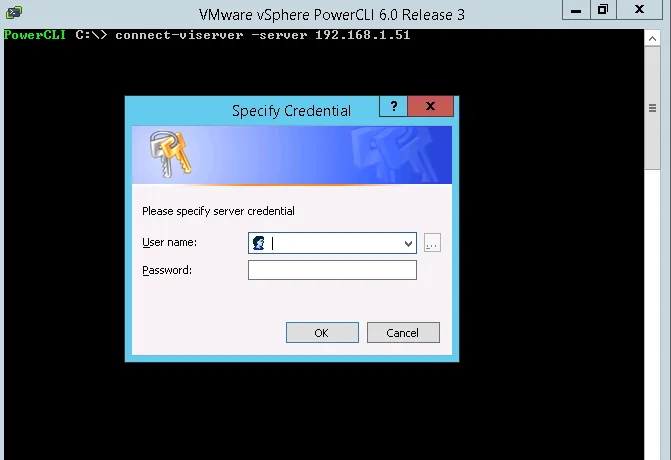Click the keys icon in dialog banner
Image resolution: width=671 pixels, height=460 pixels.
(170, 154)
